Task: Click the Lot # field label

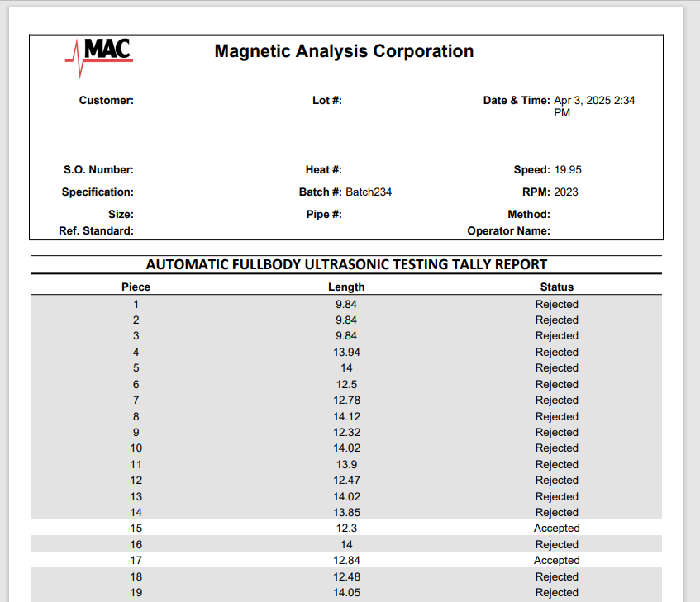Action: click(x=326, y=100)
